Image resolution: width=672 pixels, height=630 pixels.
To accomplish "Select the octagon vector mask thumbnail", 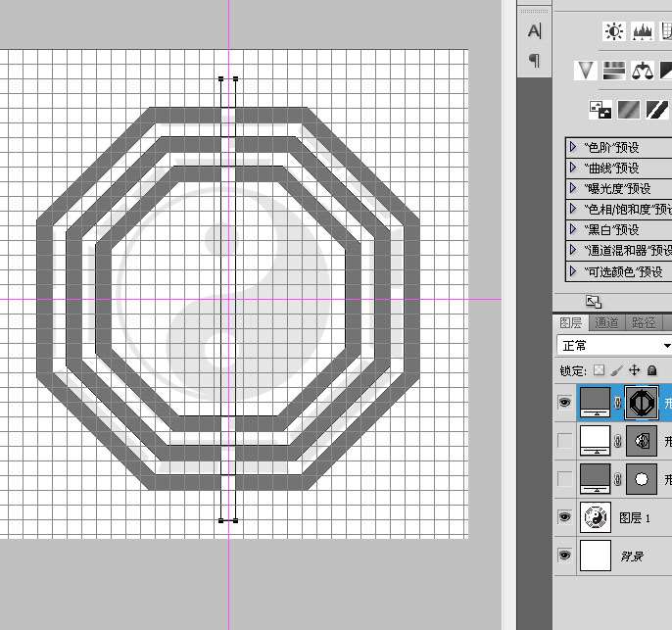I will coord(642,403).
